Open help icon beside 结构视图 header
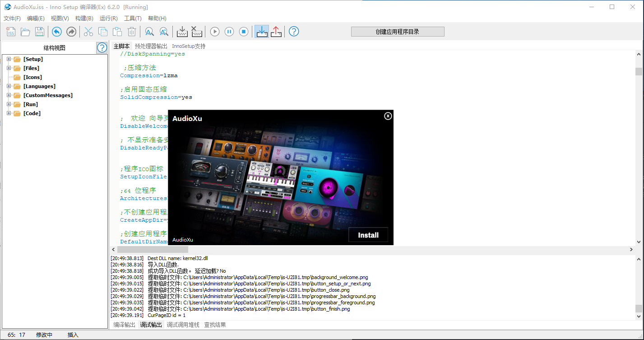 click(102, 48)
